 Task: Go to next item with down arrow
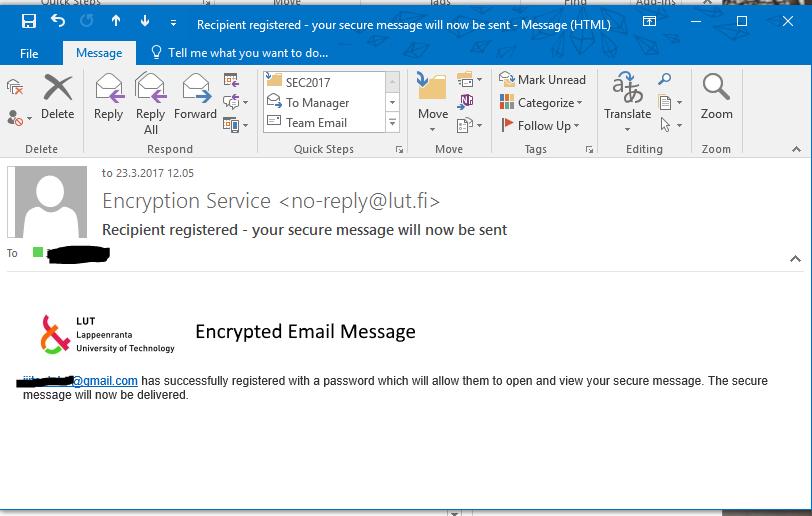145,21
